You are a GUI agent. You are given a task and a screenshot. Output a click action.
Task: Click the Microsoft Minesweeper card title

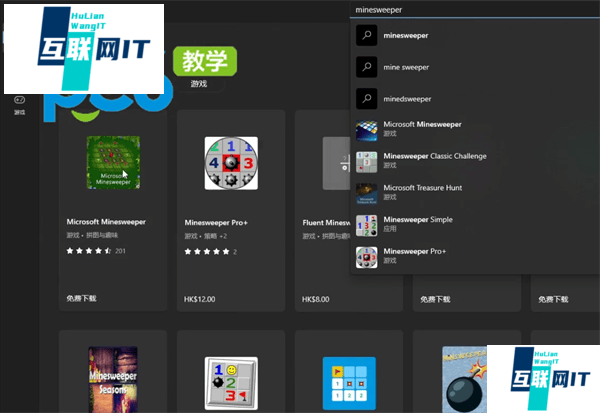click(x=106, y=222)
